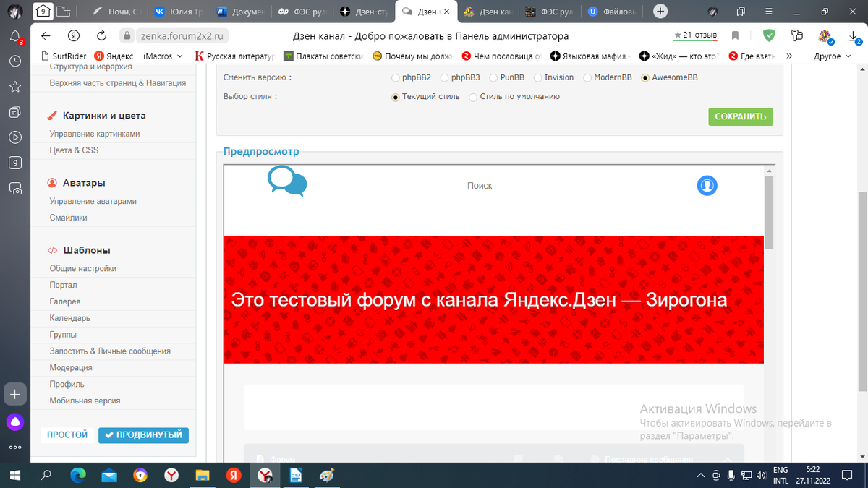Open "Смайлики" sidebar link
This screenshot has width=868, height=488.
pos(68,218)
